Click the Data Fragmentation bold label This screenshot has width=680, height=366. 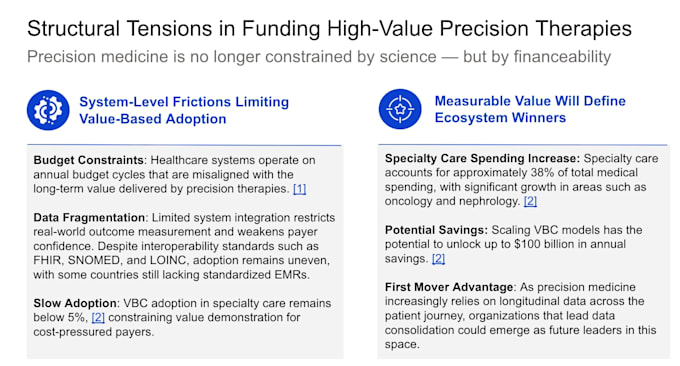pos(89,217)
